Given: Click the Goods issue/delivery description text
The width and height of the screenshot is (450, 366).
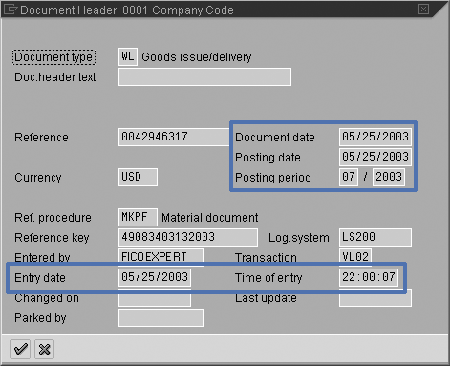Looking at the screenshot, I should click(x=196, y=57).
